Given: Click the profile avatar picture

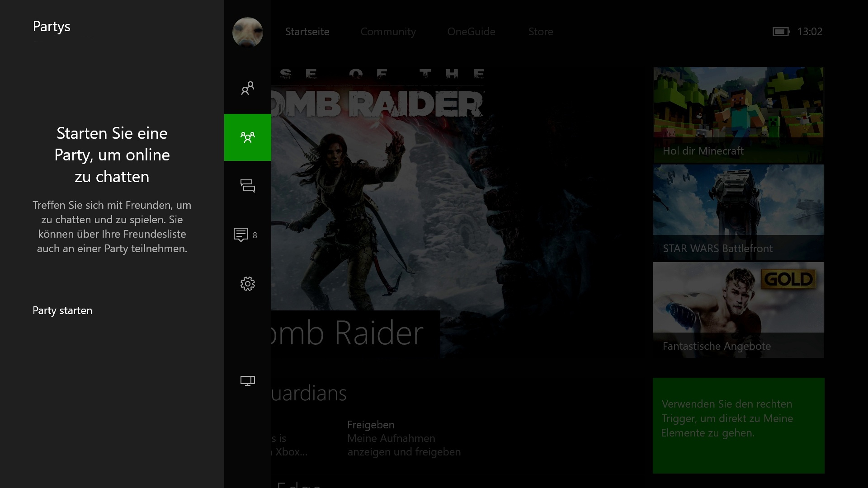Looking at the screenshot, I should 247,32.
